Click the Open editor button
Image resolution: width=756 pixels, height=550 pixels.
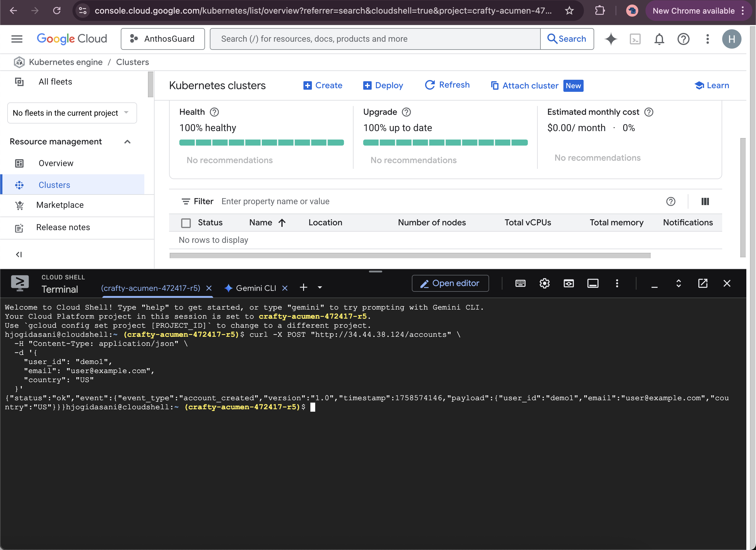[450, 284]
